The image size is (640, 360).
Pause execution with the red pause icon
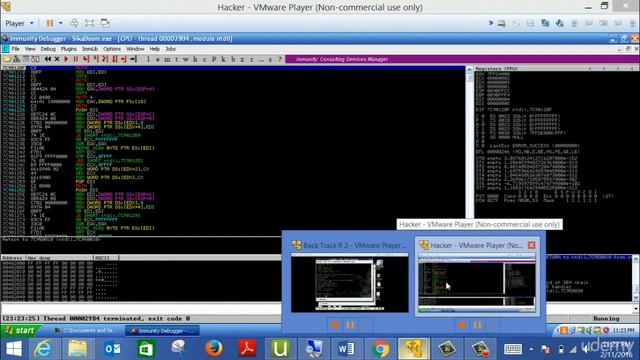76,59
